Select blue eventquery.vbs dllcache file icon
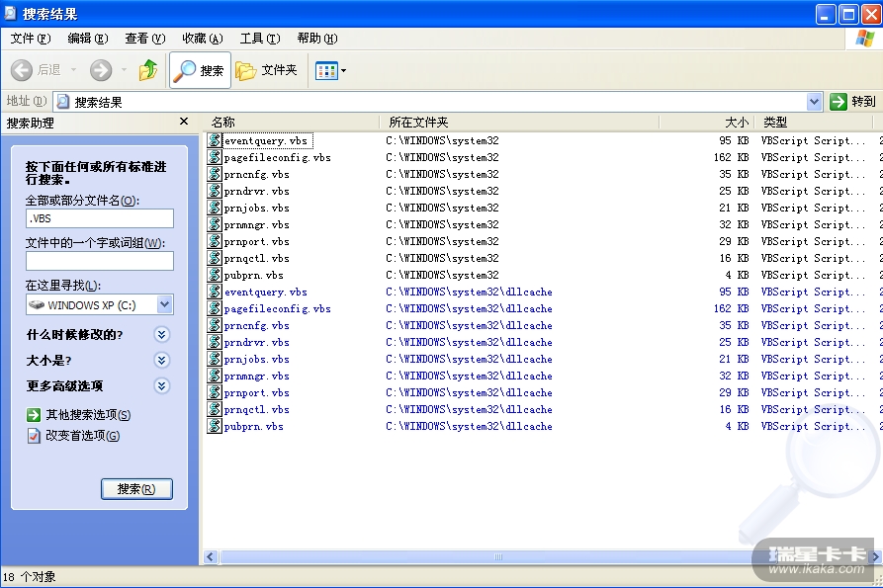Viewport: 883px width, 588px height. (214, 293)
